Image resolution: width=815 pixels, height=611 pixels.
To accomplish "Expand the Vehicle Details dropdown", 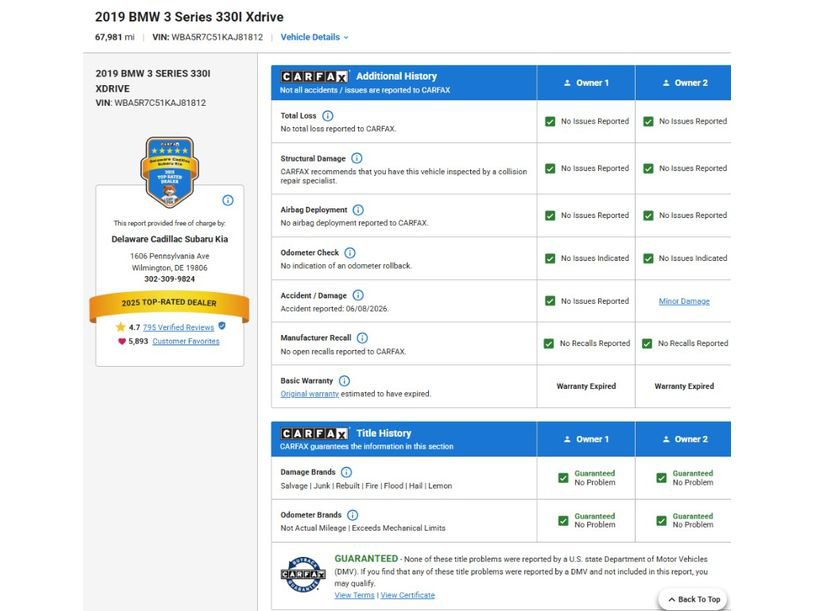I will tap(314, 37).
